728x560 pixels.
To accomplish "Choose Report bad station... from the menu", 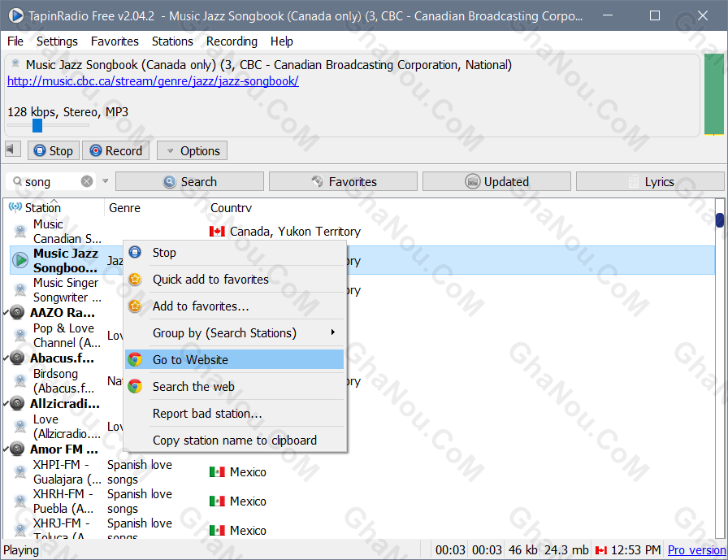I will coord(235,413).
